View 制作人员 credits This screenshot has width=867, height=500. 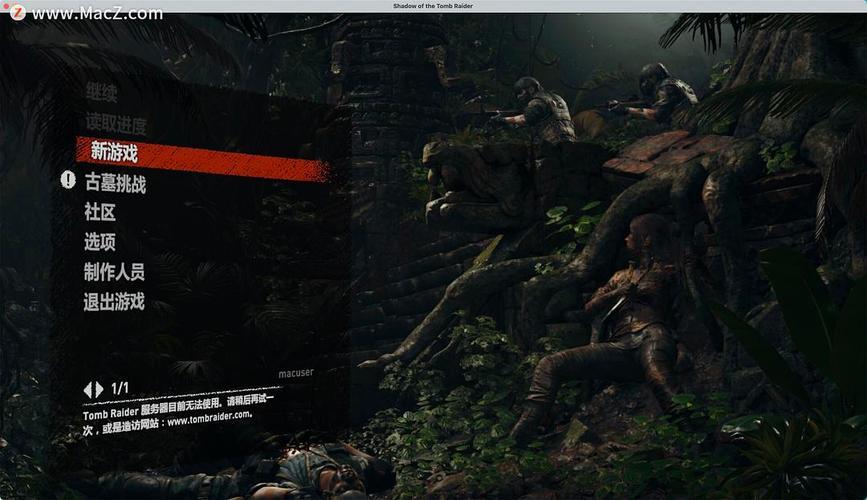coord(114,272)
